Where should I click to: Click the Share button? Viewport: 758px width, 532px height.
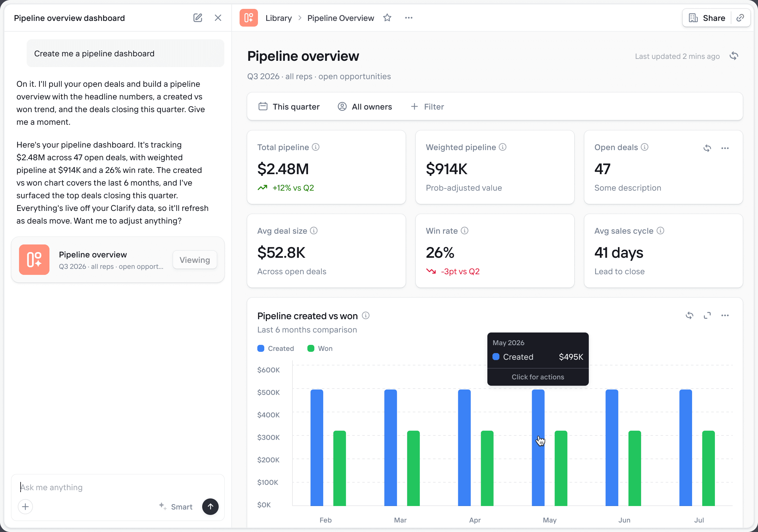707,18
